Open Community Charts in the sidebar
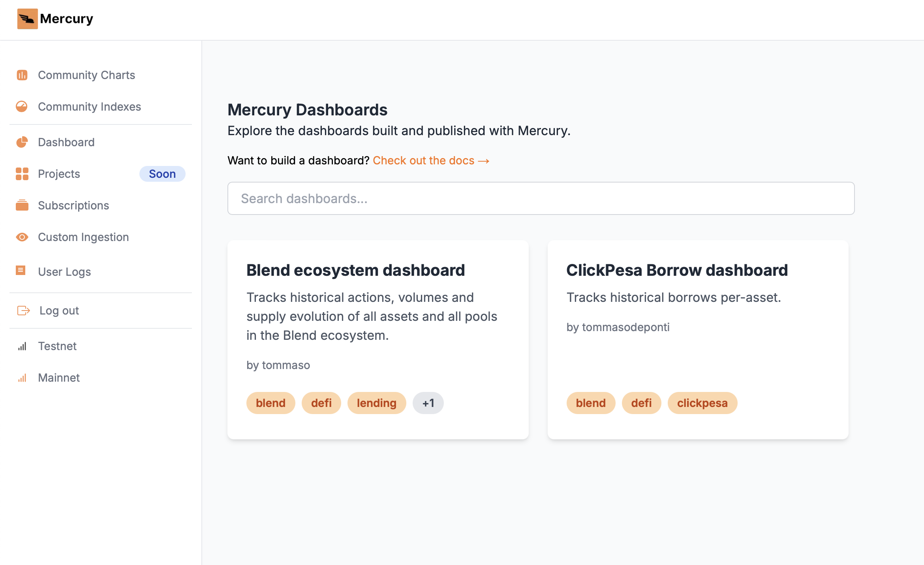 (x=86, y=75)
